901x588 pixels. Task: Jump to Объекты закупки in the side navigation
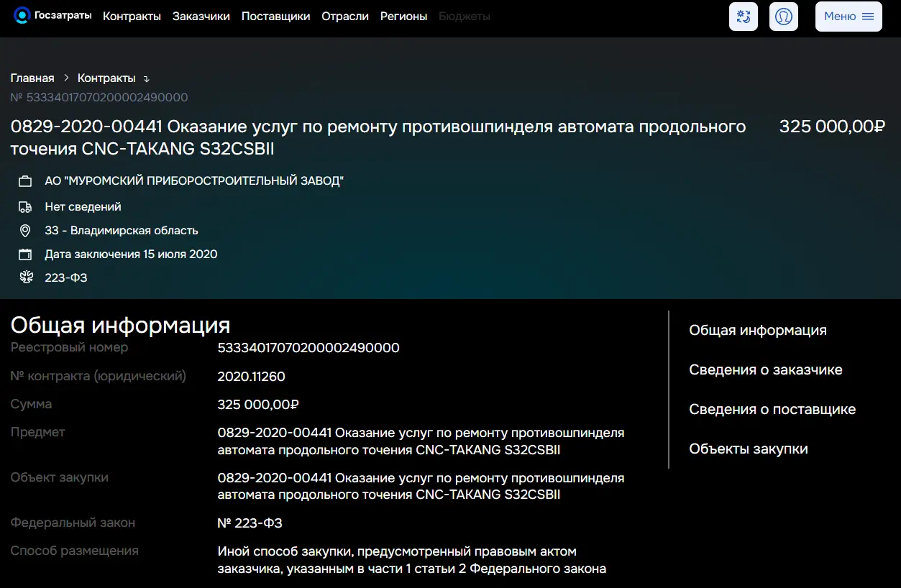coord(749,449)
